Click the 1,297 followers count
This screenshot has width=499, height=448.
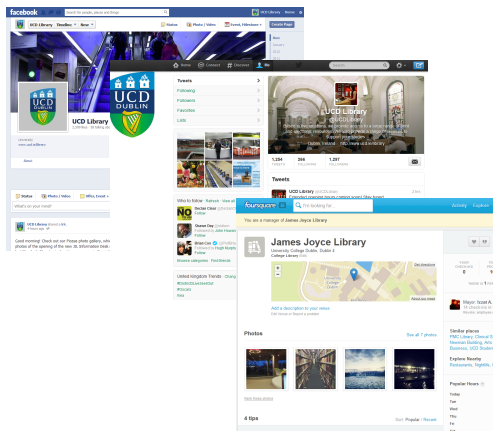[338, 162]
